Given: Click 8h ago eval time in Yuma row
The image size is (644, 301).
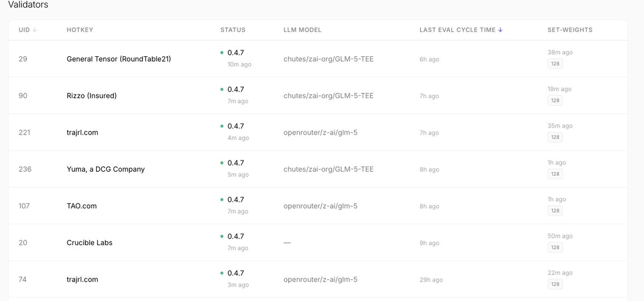Looking at the screenshot, I should point(429,170).
